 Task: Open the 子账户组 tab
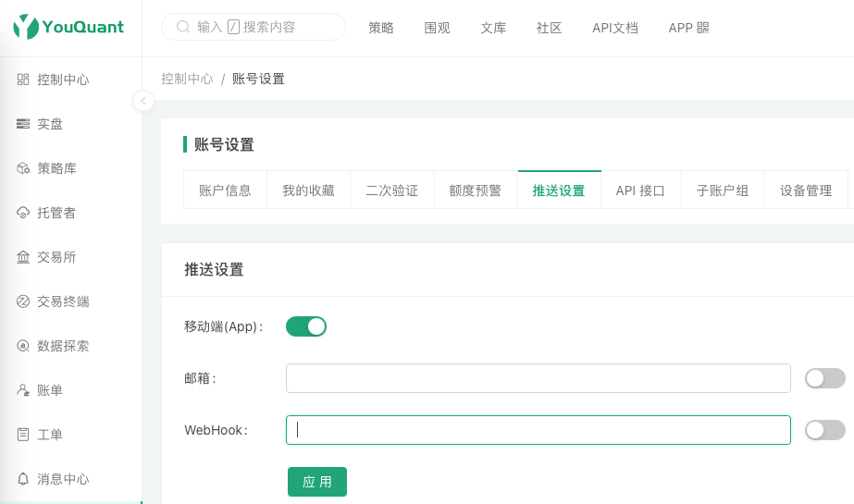point(723,191)
